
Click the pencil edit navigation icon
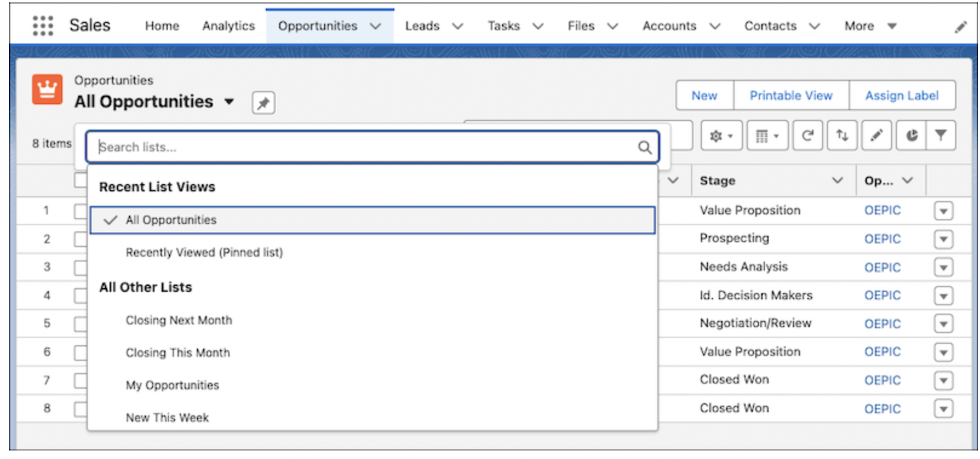tap(960, 27)
